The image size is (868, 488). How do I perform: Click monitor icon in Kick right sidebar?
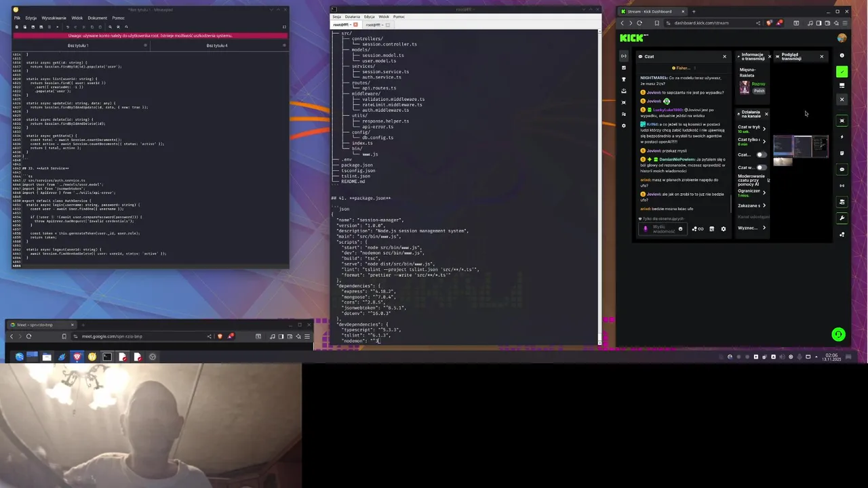click(x=842, y=86)
